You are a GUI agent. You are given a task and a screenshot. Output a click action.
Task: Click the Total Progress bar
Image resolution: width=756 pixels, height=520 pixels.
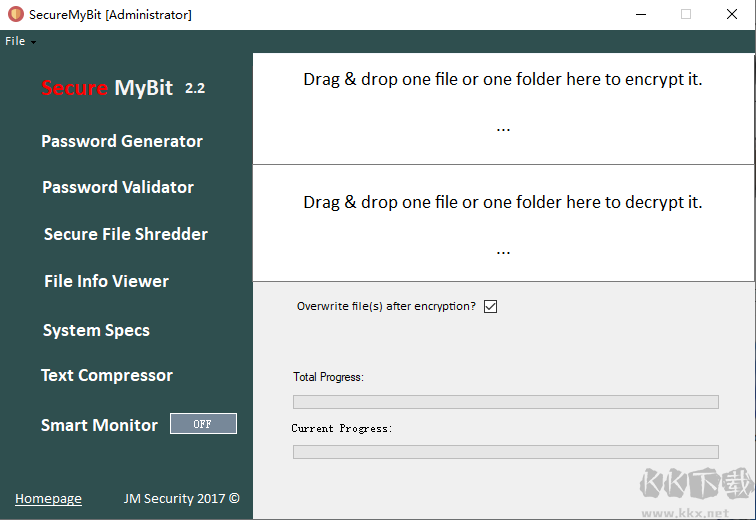click(x=505, y=402)
